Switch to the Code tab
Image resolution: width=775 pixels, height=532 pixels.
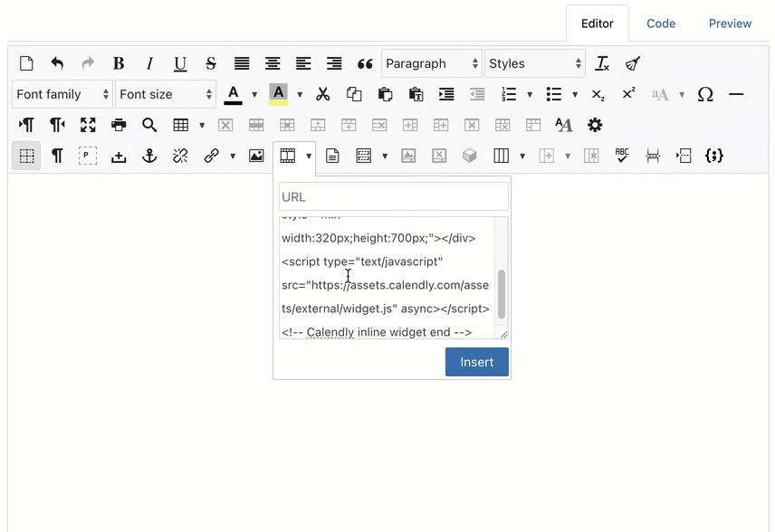(661, 24)
